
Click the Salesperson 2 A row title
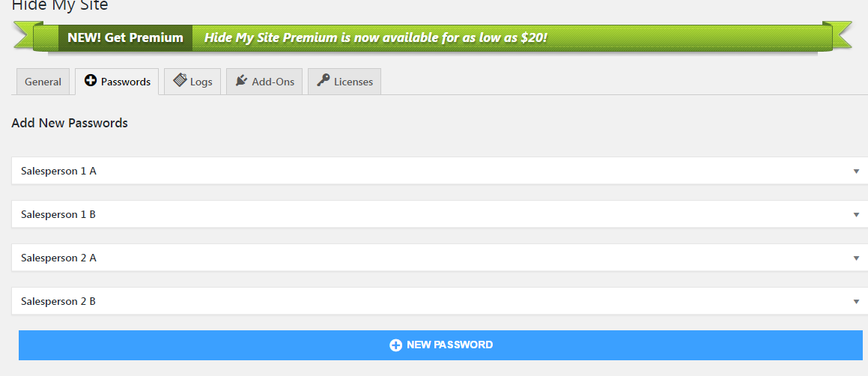pos(58,258)
